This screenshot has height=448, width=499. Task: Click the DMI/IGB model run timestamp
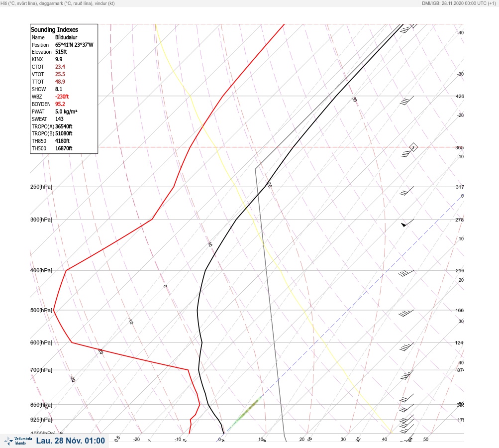click(x=459, y=3)
